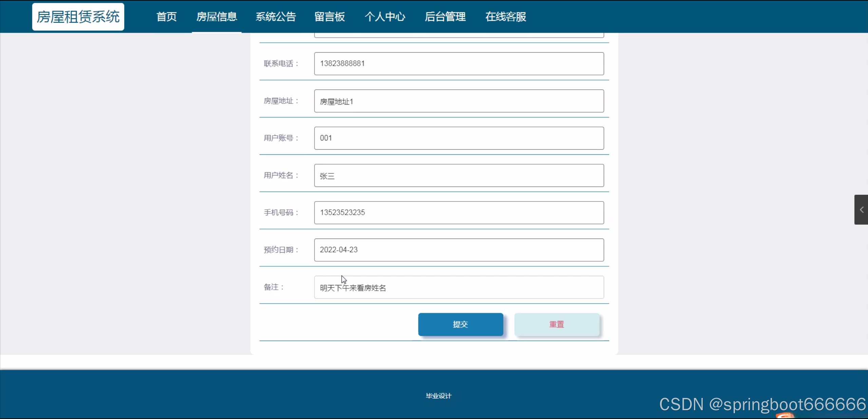The image size is (868, 419).
Task: Click into the 房屋地址 field
Action: (459, 101)
